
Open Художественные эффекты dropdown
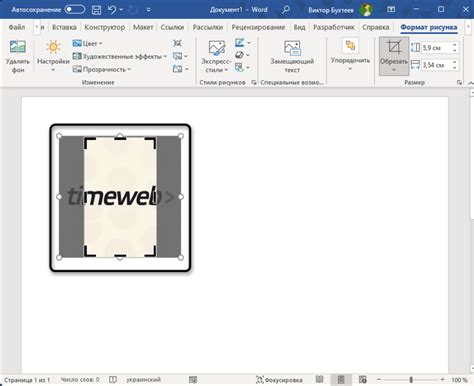point(120,56)
